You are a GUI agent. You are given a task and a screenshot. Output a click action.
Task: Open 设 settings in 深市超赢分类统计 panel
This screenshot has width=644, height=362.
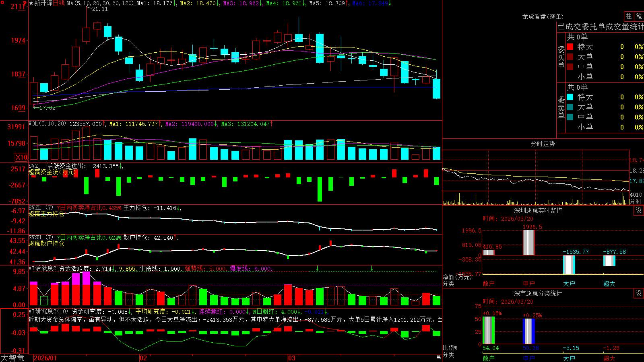(638, 293)
